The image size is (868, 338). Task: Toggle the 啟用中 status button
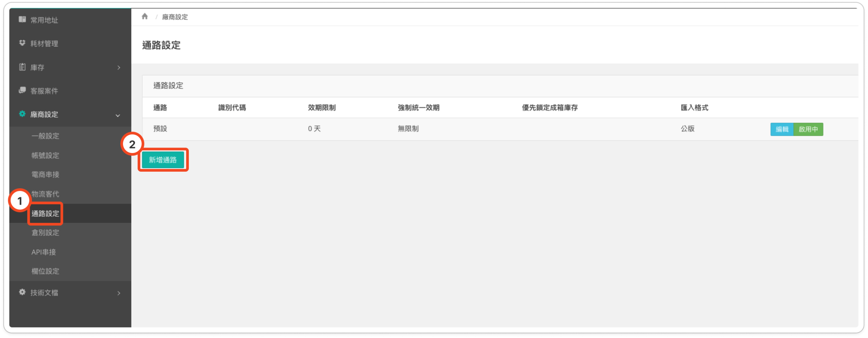(808, 129)
